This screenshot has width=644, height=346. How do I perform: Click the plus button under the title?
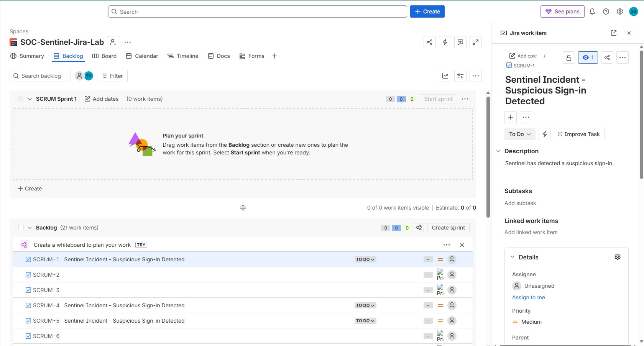[x=511, y=117]
